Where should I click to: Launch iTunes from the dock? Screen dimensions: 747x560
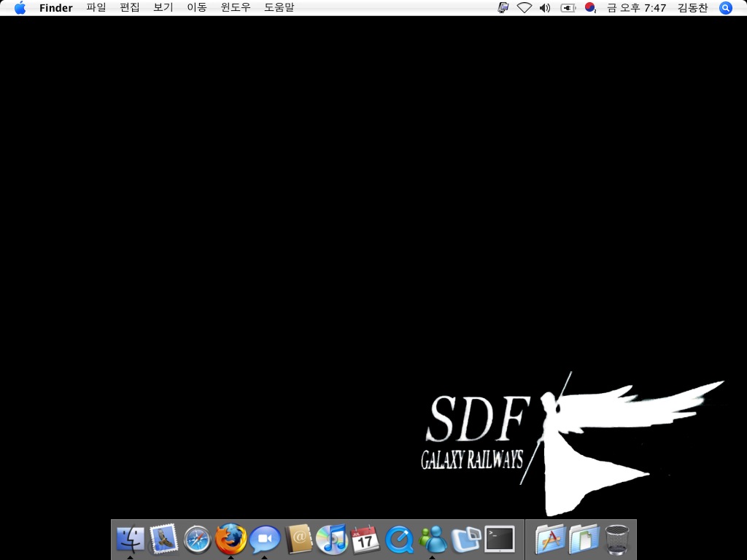point(332,540)
